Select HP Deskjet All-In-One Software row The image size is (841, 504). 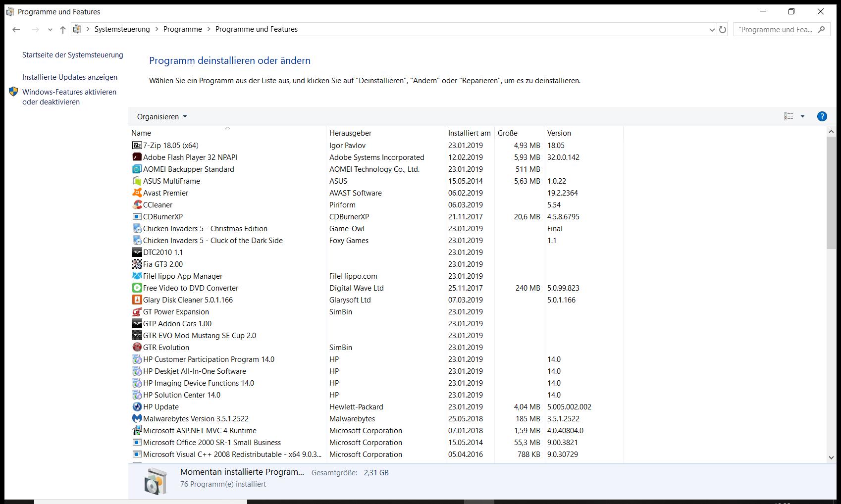click(376, 371)
